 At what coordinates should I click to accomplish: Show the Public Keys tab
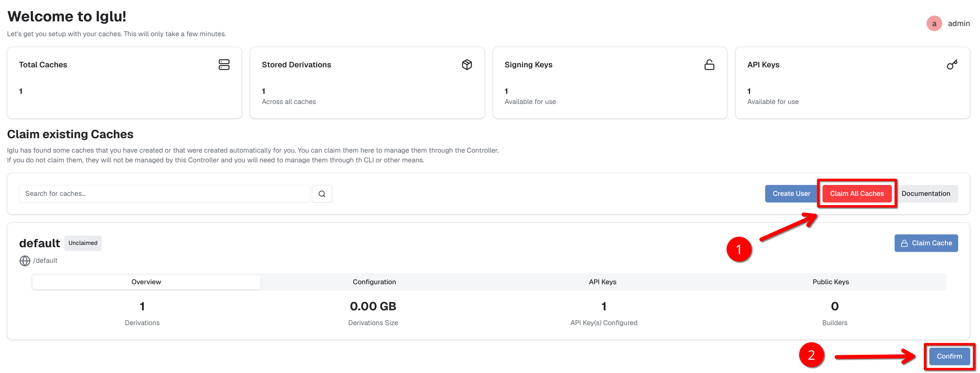830,282
